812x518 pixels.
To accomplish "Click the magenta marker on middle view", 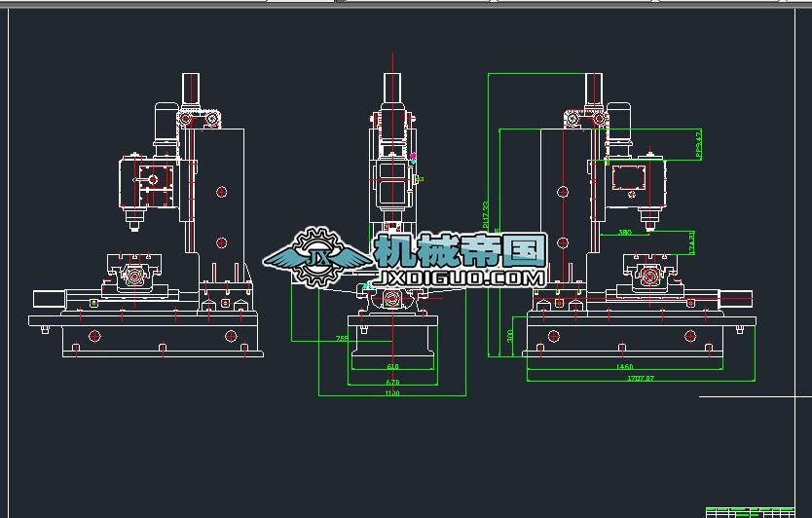I will [413, 156].
